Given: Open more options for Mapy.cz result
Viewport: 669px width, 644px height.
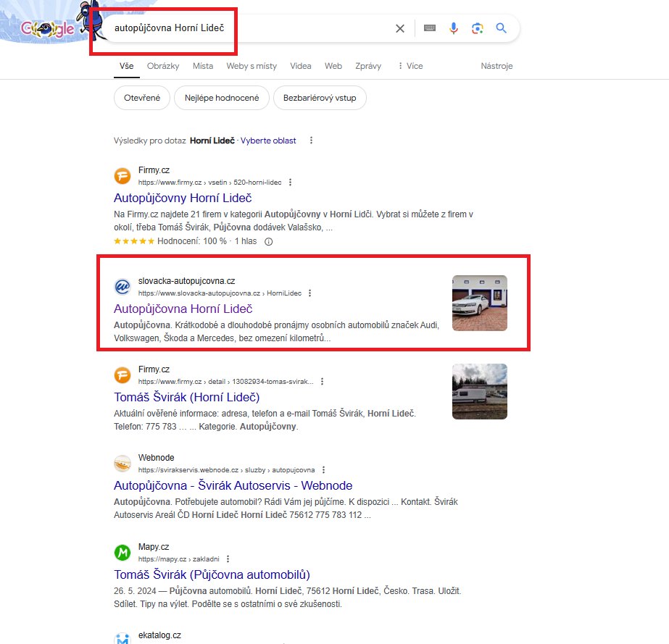Looking at the screenshot, I should 228,559.
